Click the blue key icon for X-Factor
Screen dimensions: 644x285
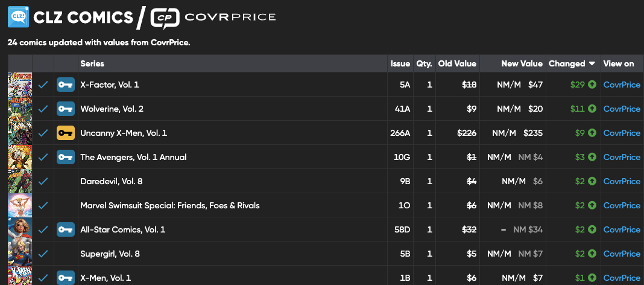point(66,85)
